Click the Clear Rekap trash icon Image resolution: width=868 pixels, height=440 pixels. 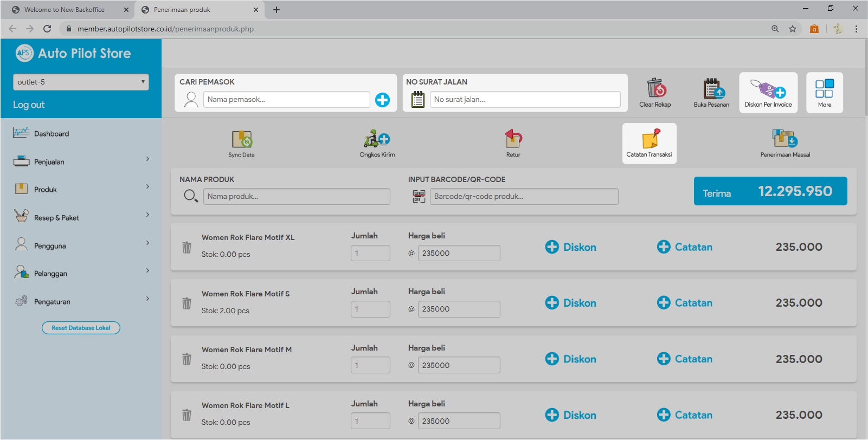655,88
